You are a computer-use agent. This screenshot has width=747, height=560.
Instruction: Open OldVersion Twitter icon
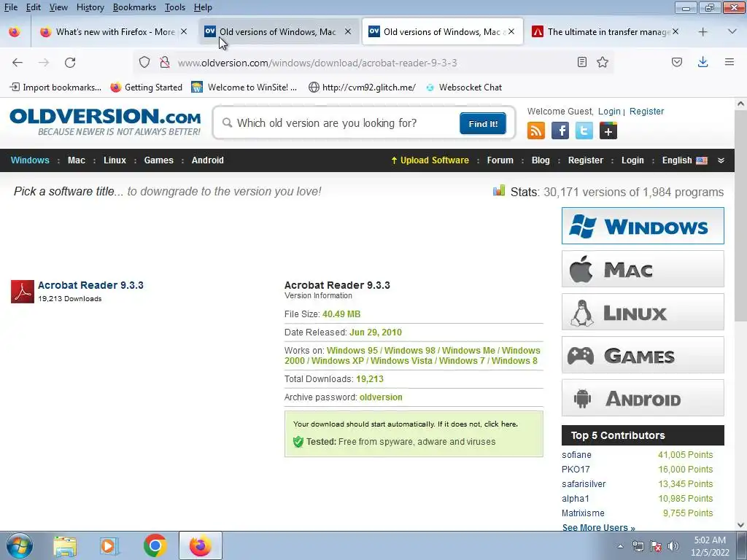[x=584, y=131]
